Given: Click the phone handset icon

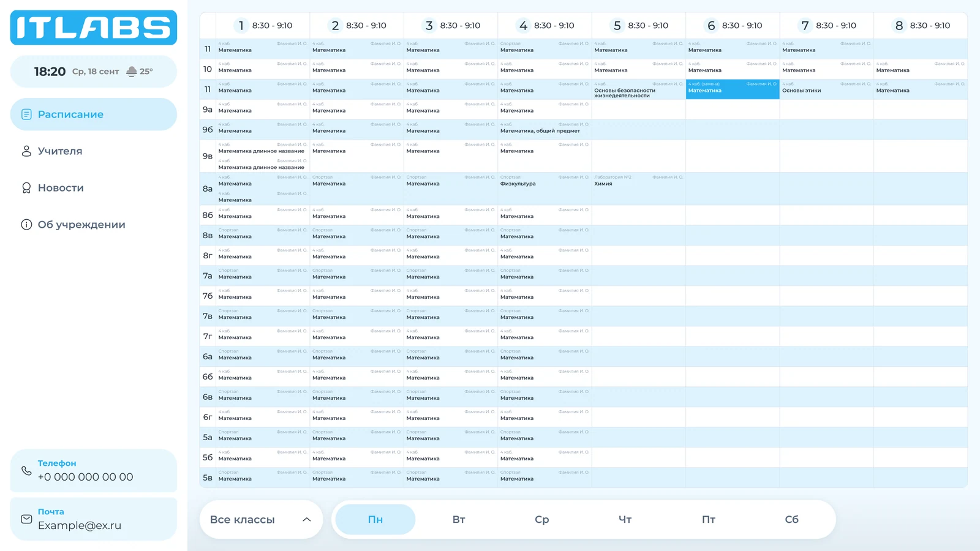Looking at the screenshot, I should pyautogui.click(x=26, y=471).
